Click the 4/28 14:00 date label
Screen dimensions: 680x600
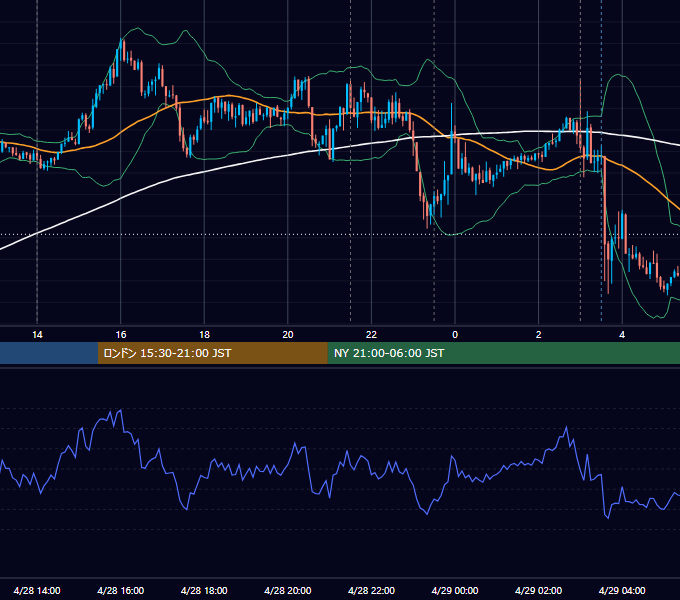37,590
